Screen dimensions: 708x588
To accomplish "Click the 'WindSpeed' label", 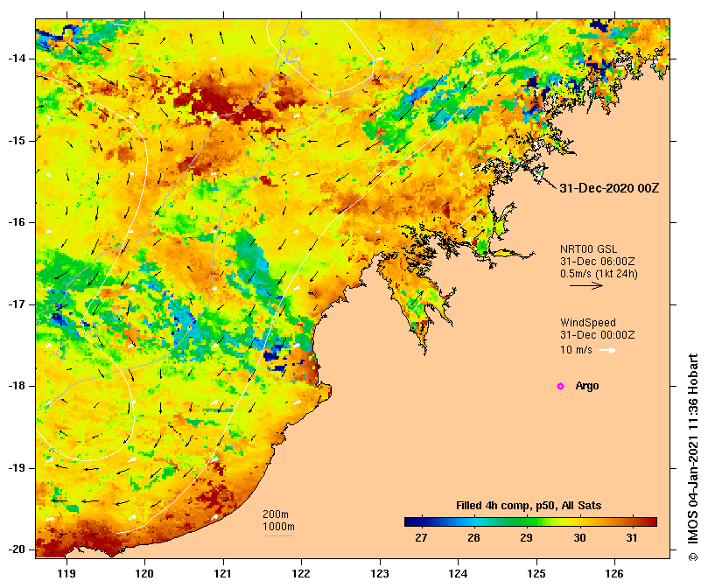I will point(588,323).
